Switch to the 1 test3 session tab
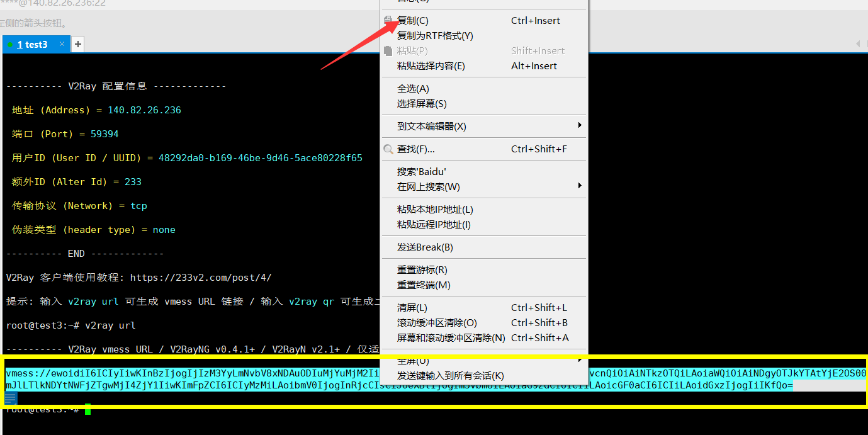 pos(32,45)
